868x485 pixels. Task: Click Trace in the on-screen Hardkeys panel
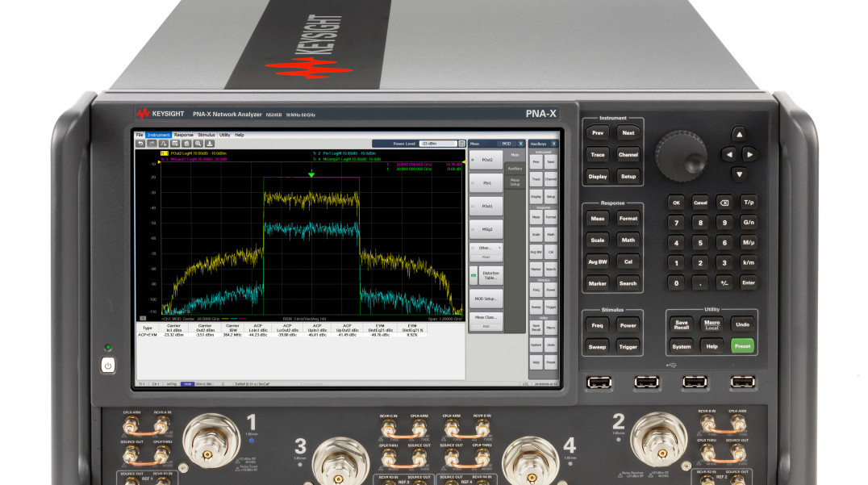coord(536,179)
